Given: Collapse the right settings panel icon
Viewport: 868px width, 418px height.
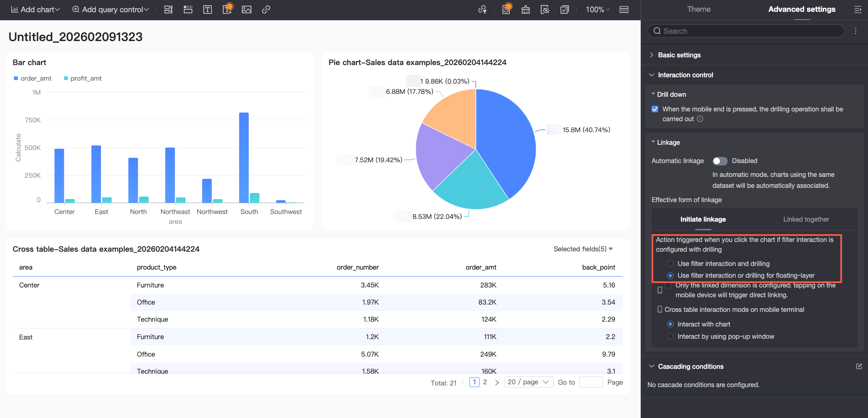Looking at the screenshot, I should [x=858, y=9].
